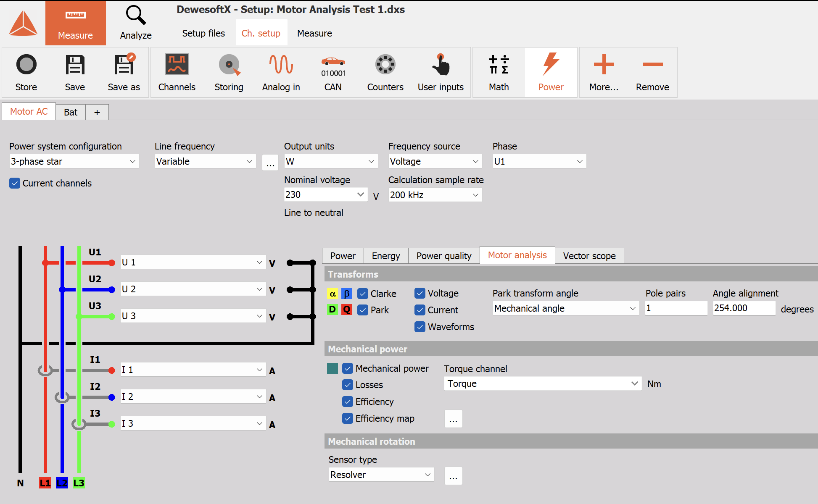Toggle the Losses checkbox
The width and height of the screenshot is (818, 504).
[348, 385]
